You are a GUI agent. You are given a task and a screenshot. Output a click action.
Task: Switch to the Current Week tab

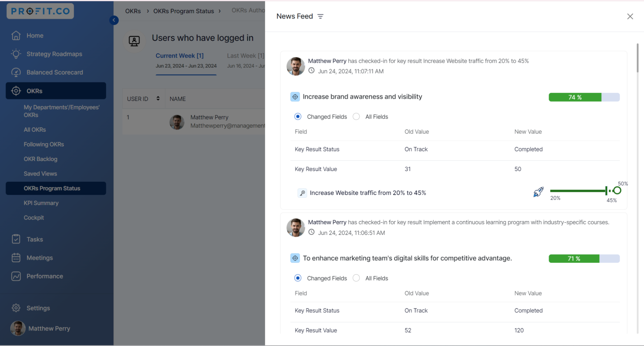click(x=179, y=56)
